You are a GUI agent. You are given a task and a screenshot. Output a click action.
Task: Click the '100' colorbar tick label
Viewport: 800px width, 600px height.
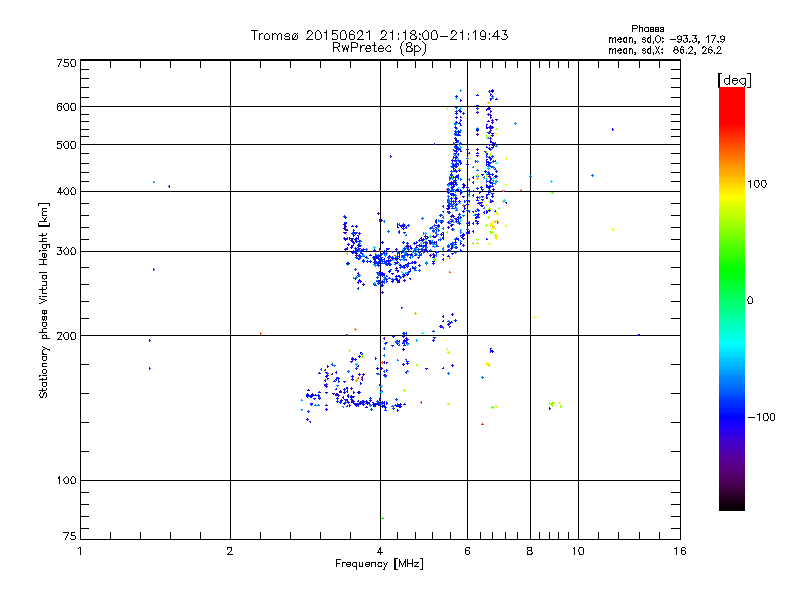[x=757, y=184]
